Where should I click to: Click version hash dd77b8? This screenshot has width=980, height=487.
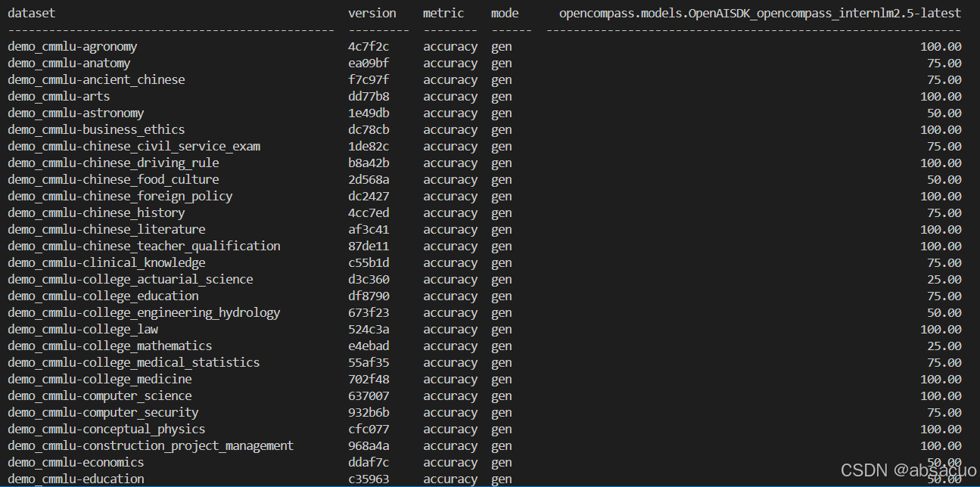click(x=369, y=96)
